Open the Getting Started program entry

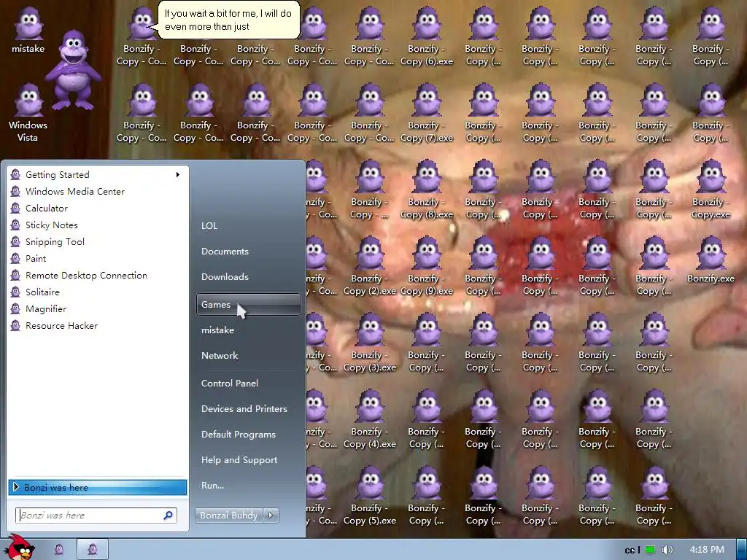tap(97, 175)
